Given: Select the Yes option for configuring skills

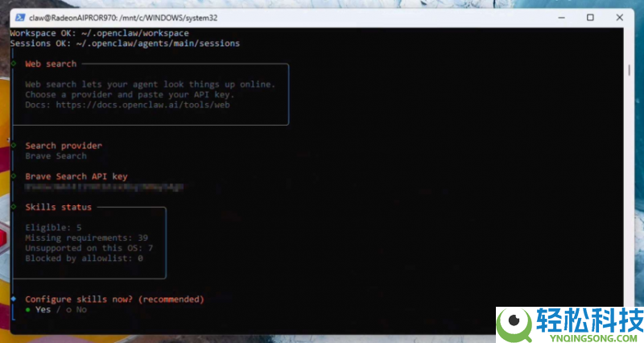Looking at the screenshot, I should pos(38,310).
